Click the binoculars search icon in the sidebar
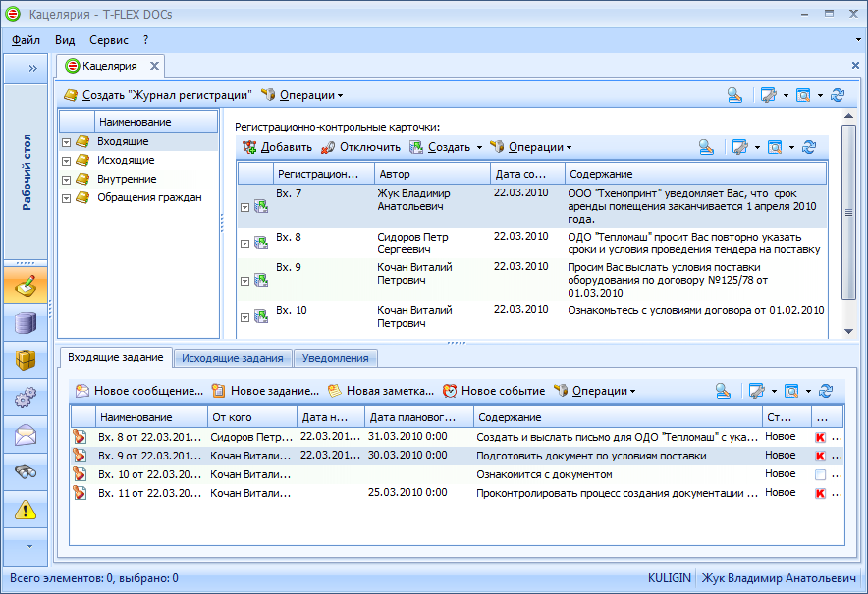The width and height of the screenshot is (868, 594). (26, 472)
